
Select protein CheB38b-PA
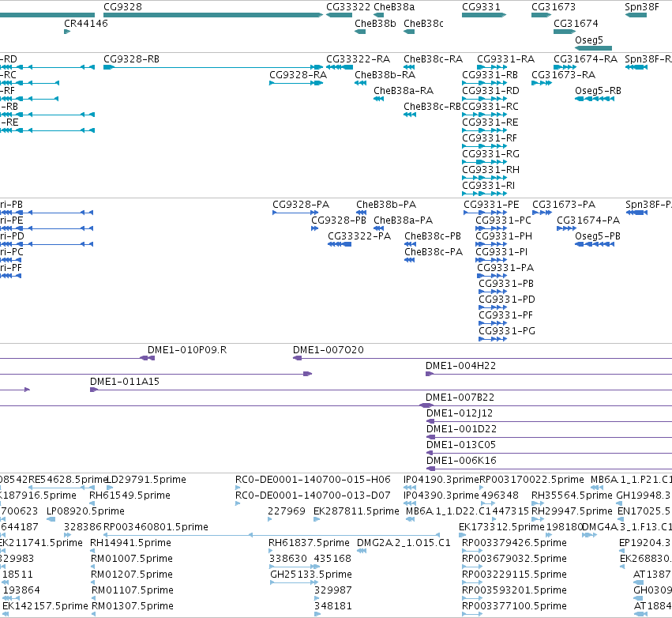362,213
